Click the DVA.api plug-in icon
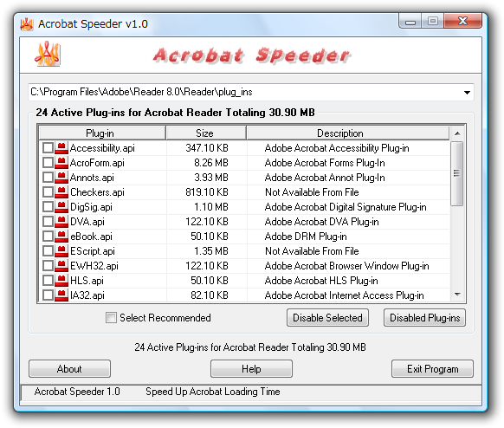The width and height of the screenshot is (504, 428). point(61,222)
